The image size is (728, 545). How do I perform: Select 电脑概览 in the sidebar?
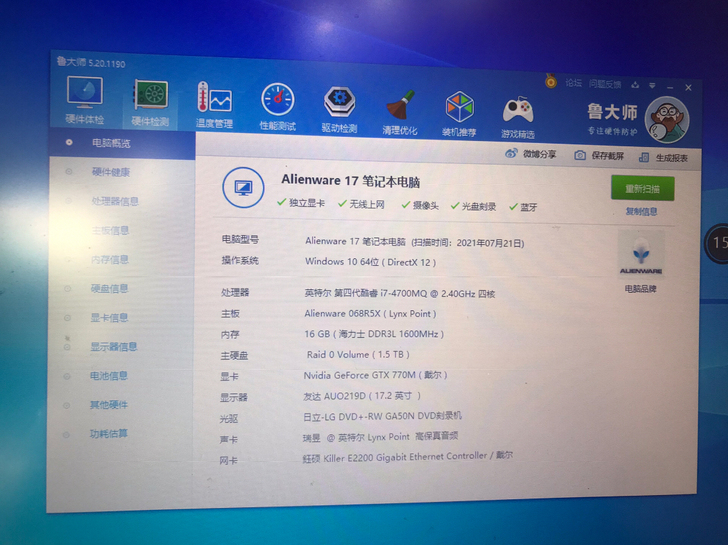pyautogui.click(x=122, y=143)
